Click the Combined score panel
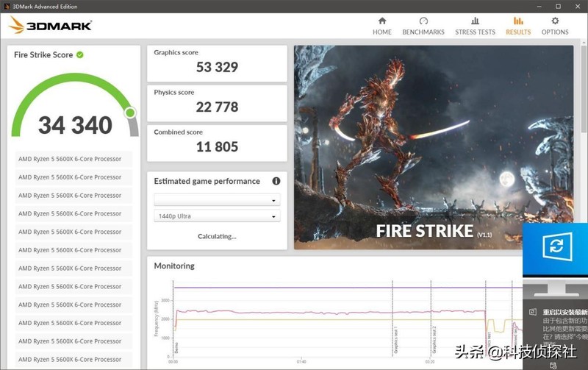The width and height of the screenshot is (588, 370). [x=217, y=142]
